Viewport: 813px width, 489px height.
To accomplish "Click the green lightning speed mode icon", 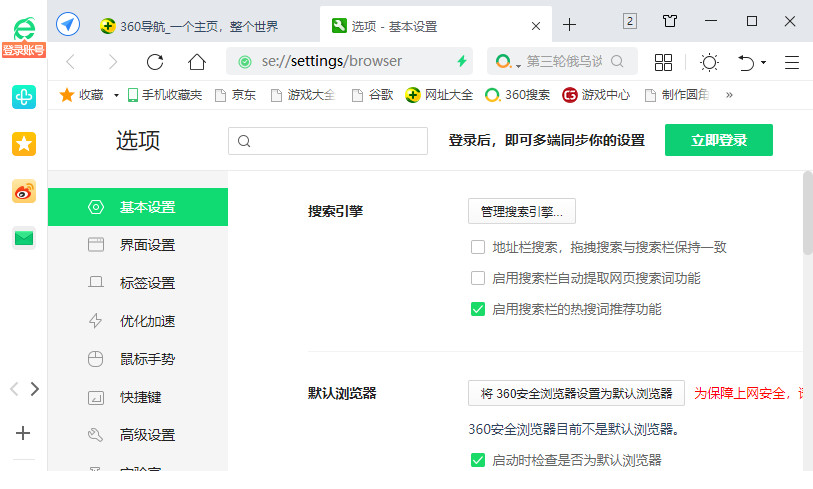I will pos(461,61).
